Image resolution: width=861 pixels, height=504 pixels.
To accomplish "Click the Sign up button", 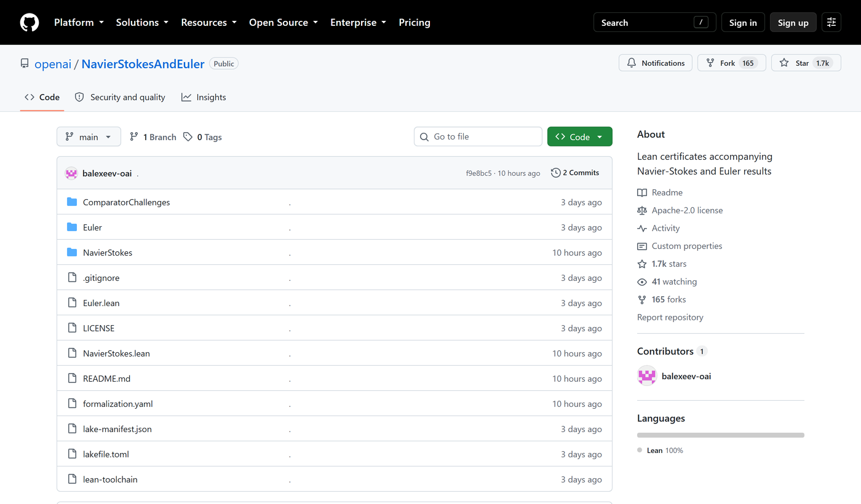I will [793, 23].
